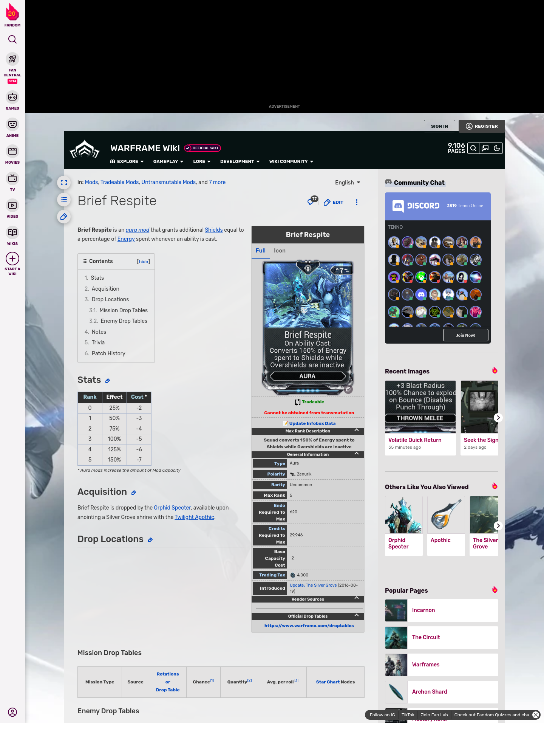Open the Gameplay dropdown menu
The width and height of the screenshot is (544, 756).
(168, 161)
